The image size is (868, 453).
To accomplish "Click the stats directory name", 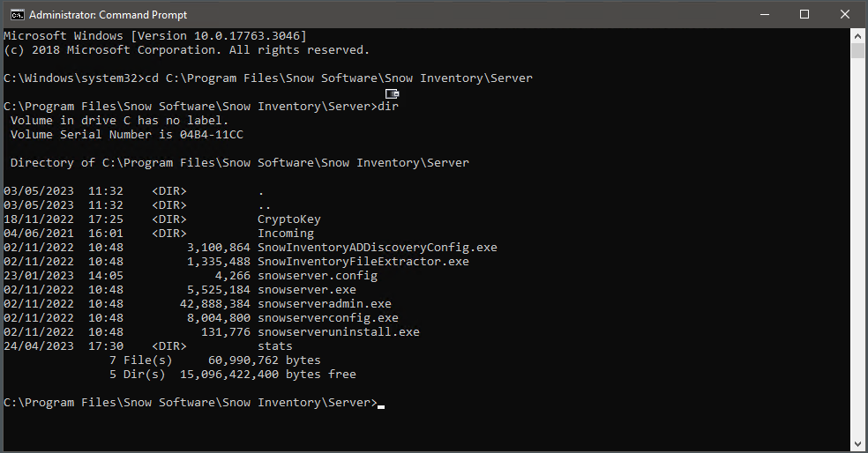I will 275,346.
